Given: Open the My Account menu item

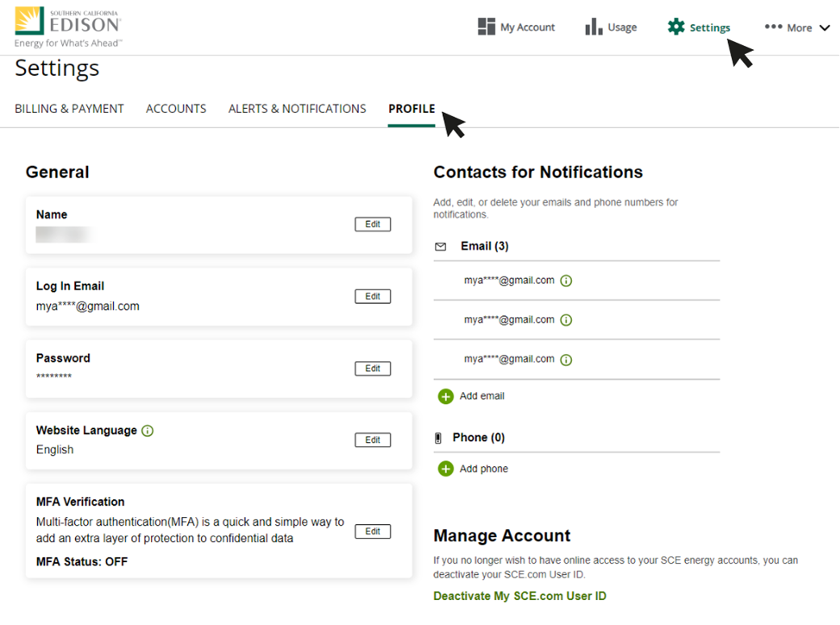Looking at the screenshot, I should click(527, 27).
